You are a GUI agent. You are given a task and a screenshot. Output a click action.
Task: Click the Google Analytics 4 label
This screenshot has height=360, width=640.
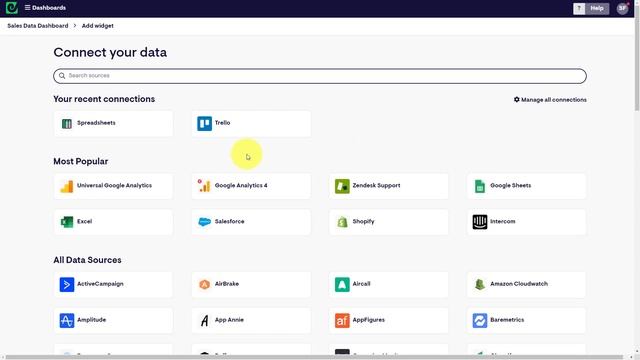(241, 185)
